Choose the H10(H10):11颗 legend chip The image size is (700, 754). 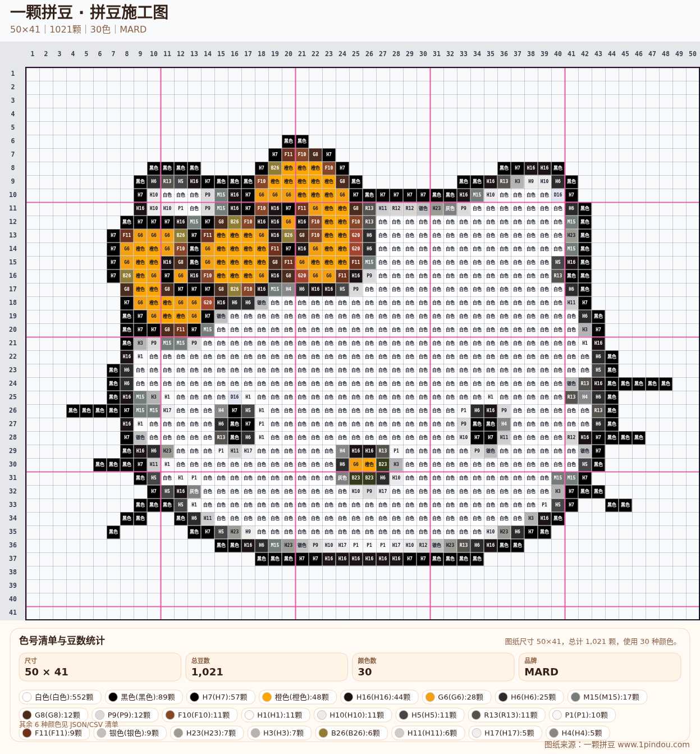click(x=353, y=715)
